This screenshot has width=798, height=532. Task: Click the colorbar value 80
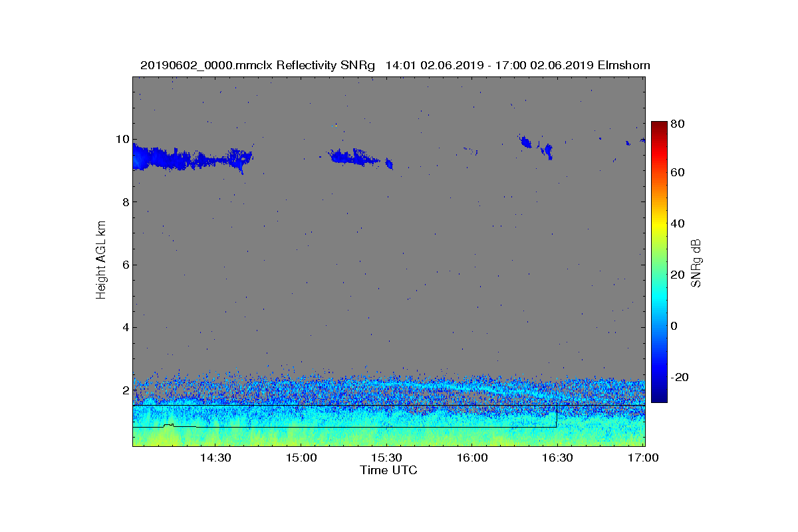(x=678, y=124)
